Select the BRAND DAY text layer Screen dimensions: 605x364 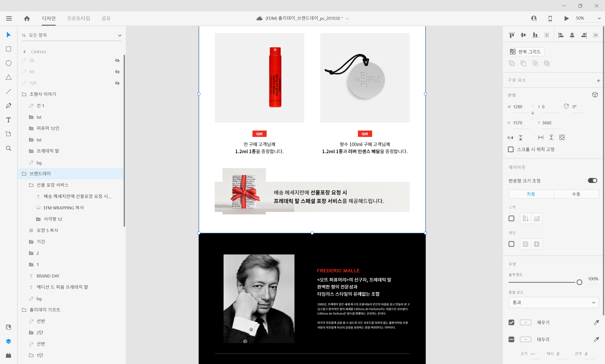click(72, 276)
